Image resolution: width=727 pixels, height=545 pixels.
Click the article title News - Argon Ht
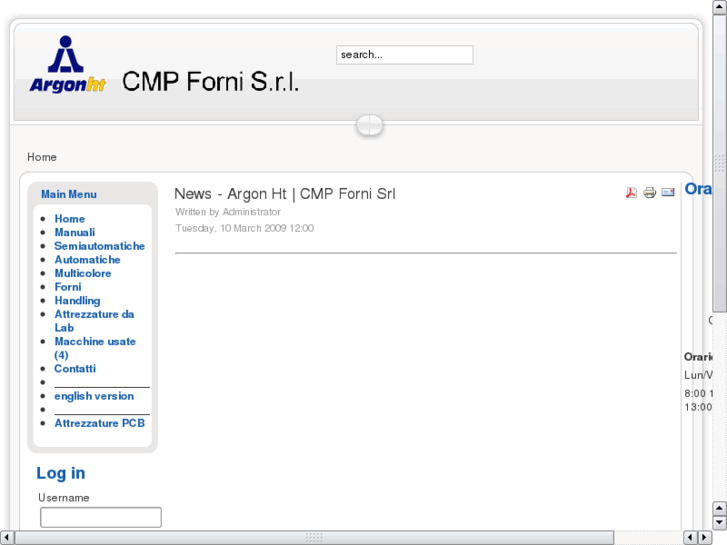pos(285,194)
